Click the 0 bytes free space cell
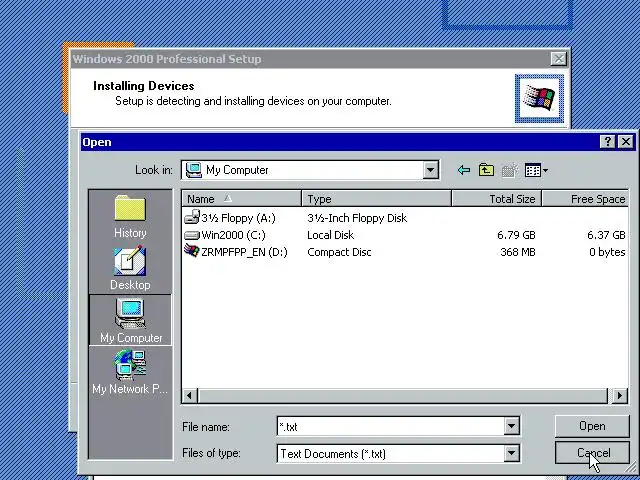 coord(607,252)
